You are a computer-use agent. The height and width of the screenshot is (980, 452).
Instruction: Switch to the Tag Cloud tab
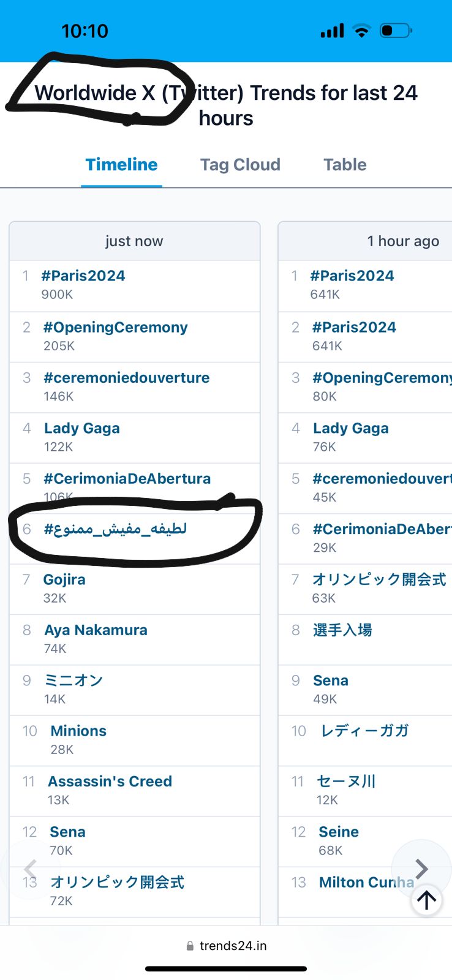(240, 165)
